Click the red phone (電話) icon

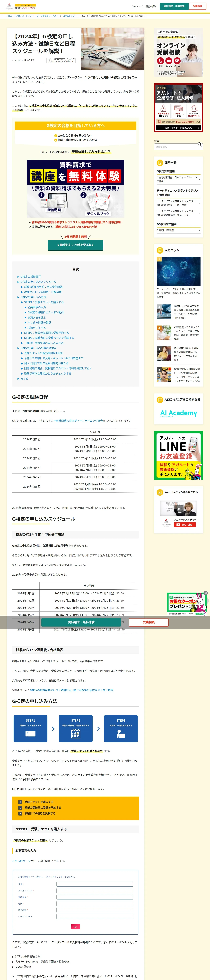point(160,61)
